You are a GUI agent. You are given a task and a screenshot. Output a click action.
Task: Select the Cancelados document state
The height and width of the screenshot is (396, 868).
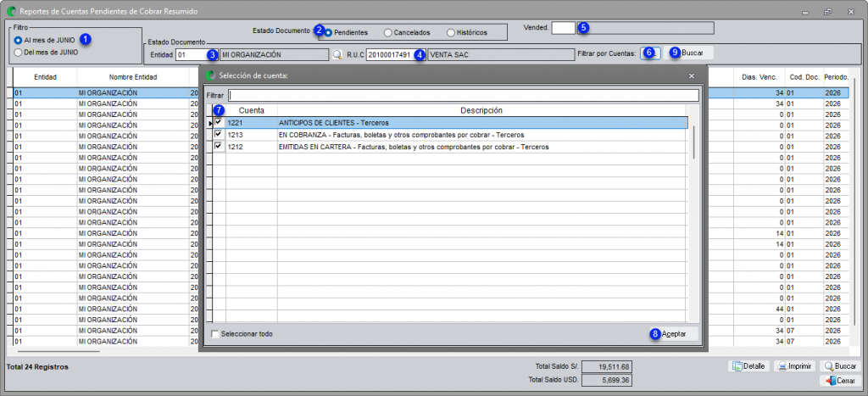tap(387, 33)
